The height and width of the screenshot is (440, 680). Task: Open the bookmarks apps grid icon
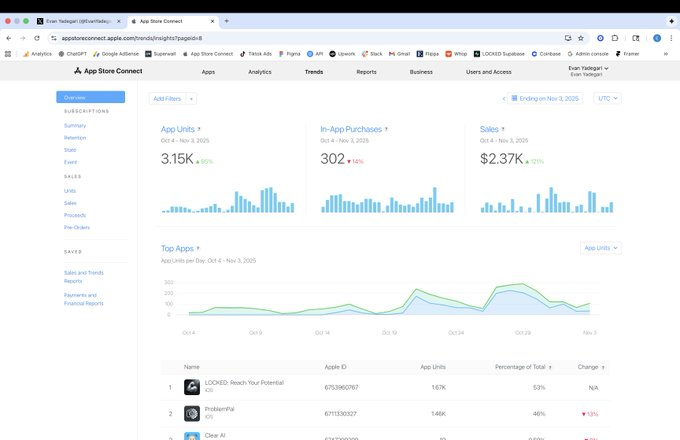point(8,54)
